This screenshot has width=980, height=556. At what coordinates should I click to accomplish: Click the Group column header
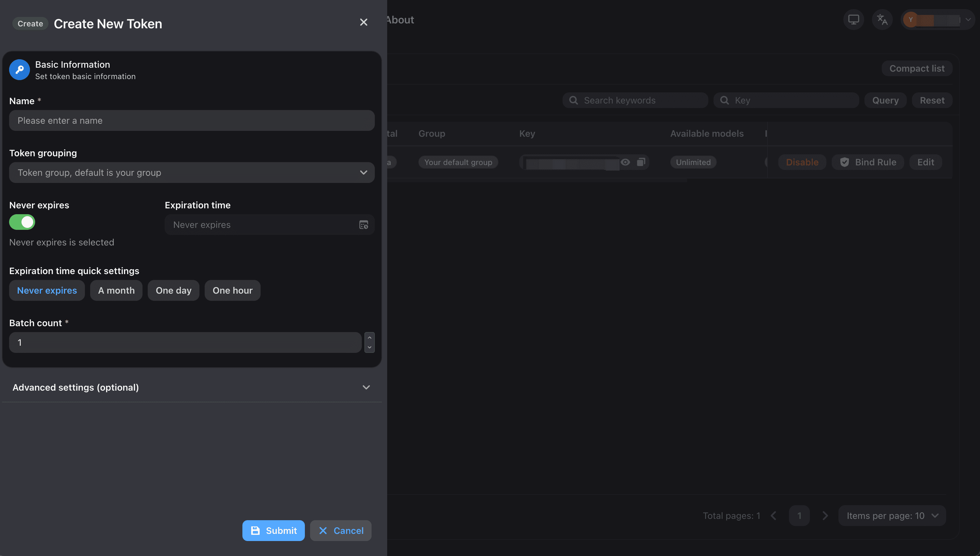pos(432,134)
